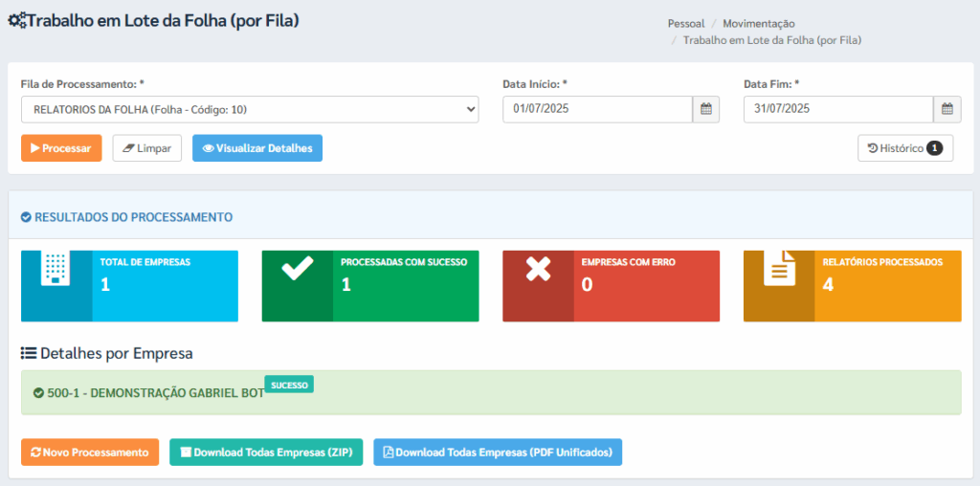Open the Data Fim calendar picker
The height and width of the screenshot is (486, 980).
[x=947, y=109]
